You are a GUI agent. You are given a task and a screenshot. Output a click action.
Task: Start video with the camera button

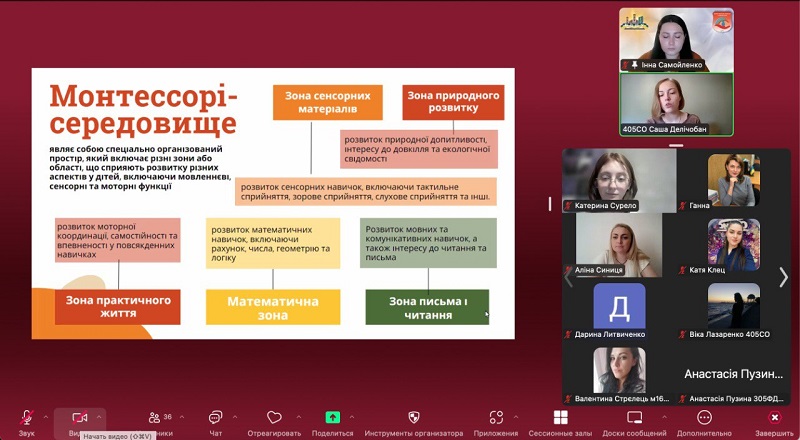[80, 418]
